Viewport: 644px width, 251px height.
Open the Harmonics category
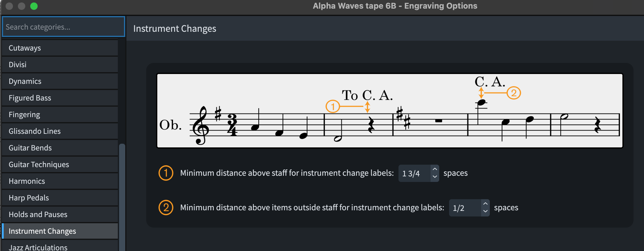coord(60,181)
